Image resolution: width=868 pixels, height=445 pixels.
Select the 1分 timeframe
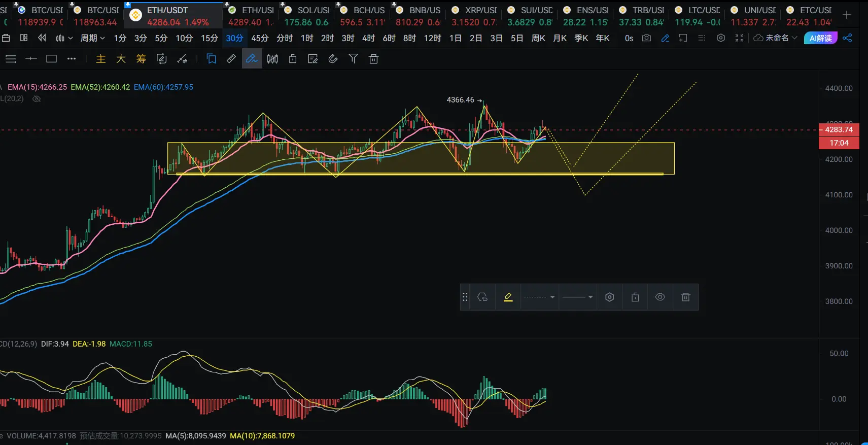click(120, 38)
